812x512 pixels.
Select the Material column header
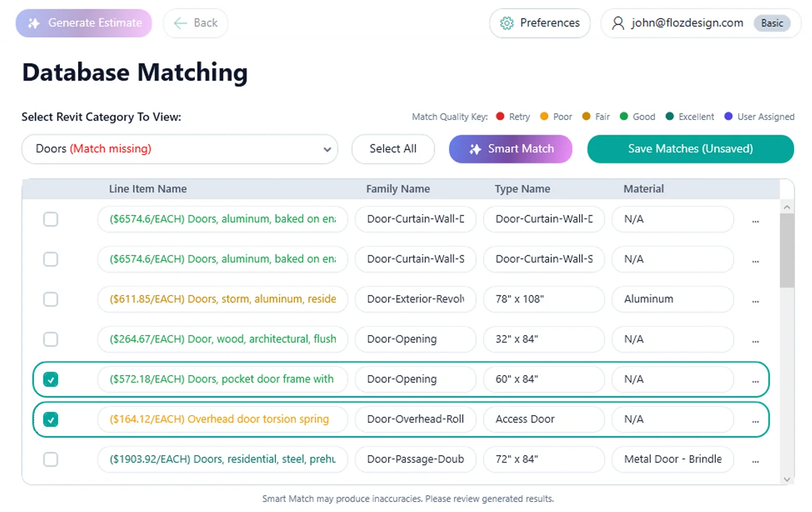pyautogui.click(x=644, y=189)
